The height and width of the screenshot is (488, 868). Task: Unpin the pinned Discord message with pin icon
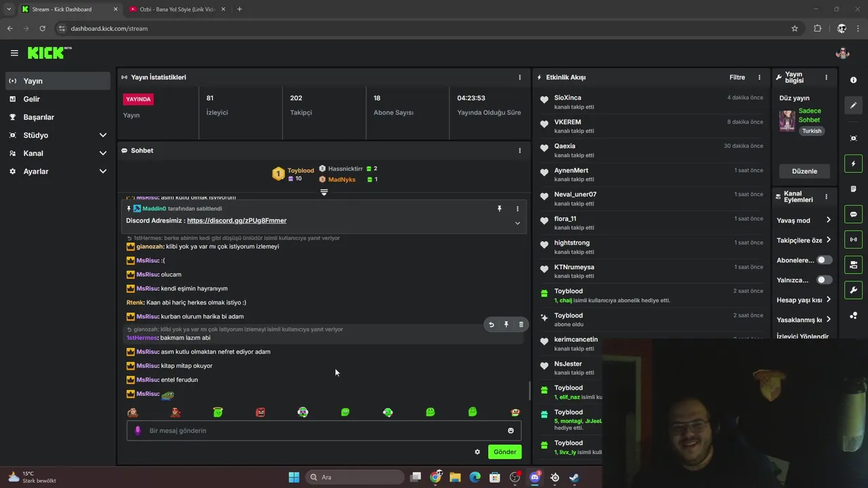[x=500, y=209]
